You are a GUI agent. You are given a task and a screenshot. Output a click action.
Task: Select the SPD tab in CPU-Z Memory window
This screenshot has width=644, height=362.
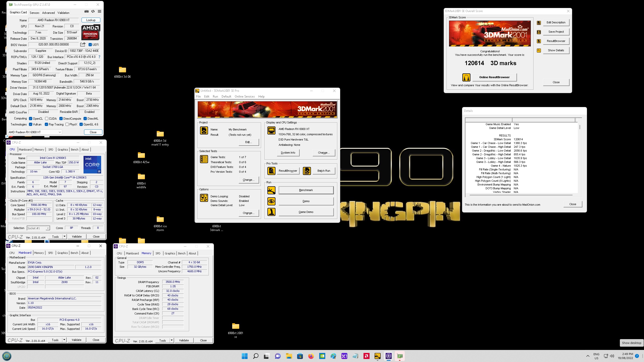tap(158, 253)
